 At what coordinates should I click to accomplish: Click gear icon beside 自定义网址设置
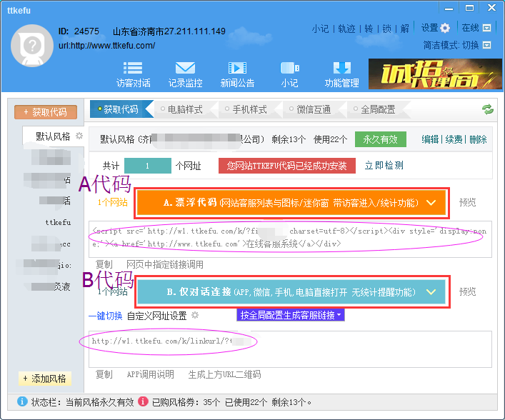tap(195, 315)
